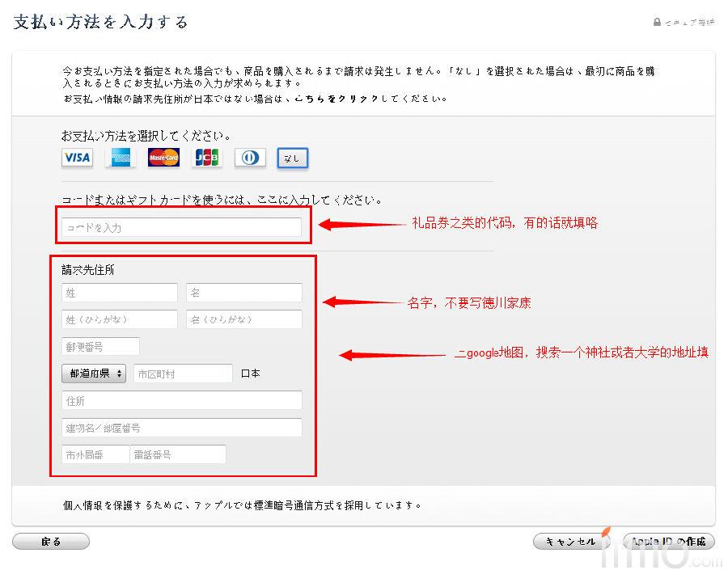Image resolution: width=728 pixels, height=570 pixels.
Task: Focus the 住所 address field
Action: (181, 400)
